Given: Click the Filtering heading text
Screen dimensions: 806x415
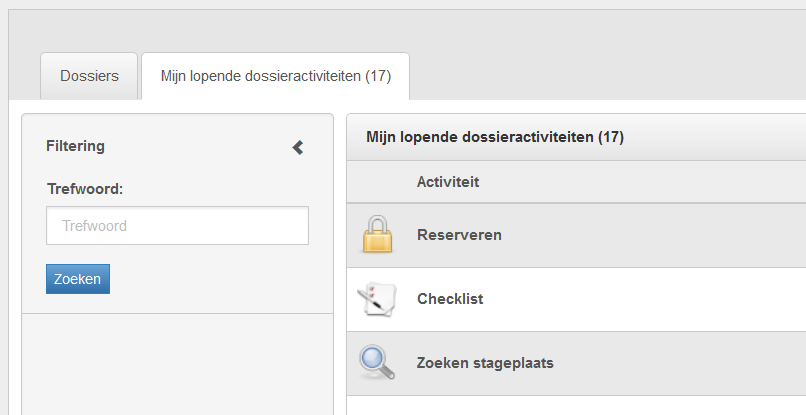Looking at the screenshot, I should [x=75, y=146].
